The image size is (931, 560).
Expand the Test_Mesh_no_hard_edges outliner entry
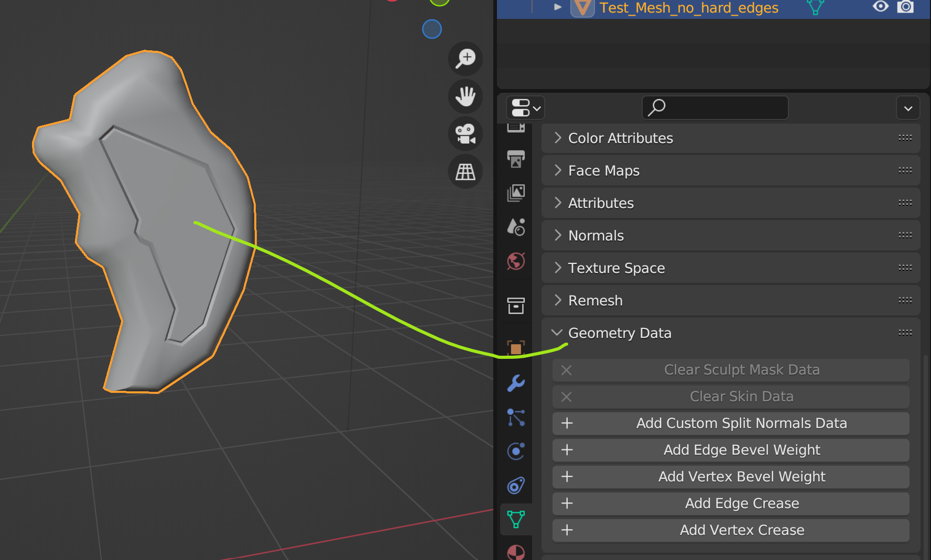557,7
